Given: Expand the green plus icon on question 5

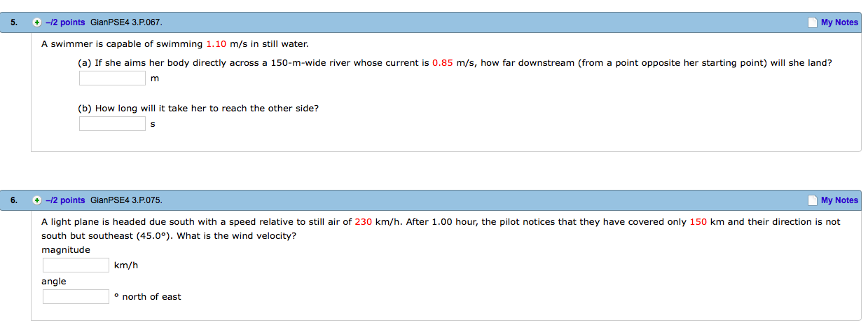Looking at the screenshot, I should (x=37, y=22).
